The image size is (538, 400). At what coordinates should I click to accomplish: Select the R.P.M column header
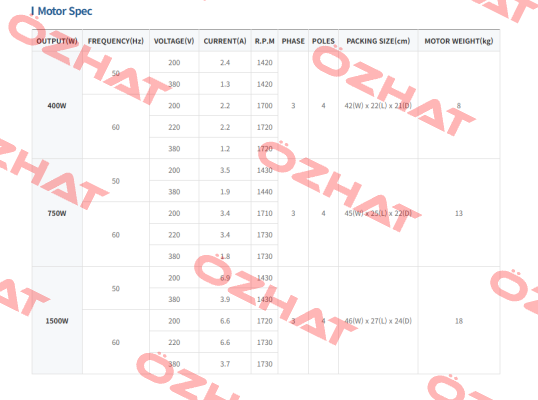pyautogui.click(x=265, y=41)
